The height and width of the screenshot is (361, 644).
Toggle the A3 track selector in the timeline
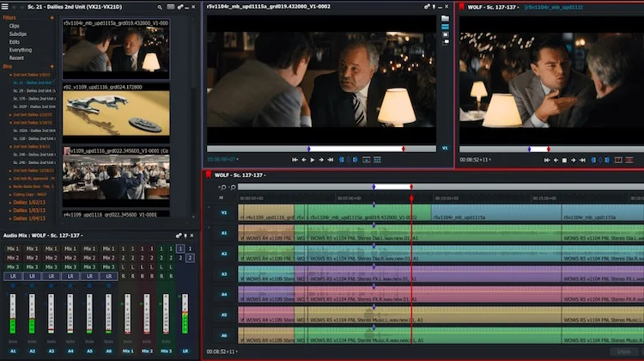(224, 274)
